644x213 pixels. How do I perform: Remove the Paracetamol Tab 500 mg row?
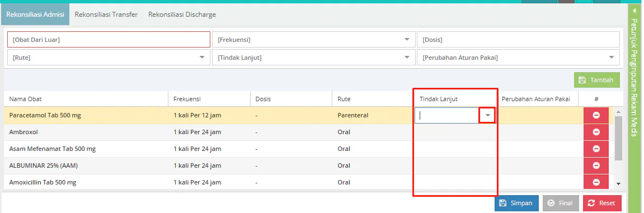point(596,115)
